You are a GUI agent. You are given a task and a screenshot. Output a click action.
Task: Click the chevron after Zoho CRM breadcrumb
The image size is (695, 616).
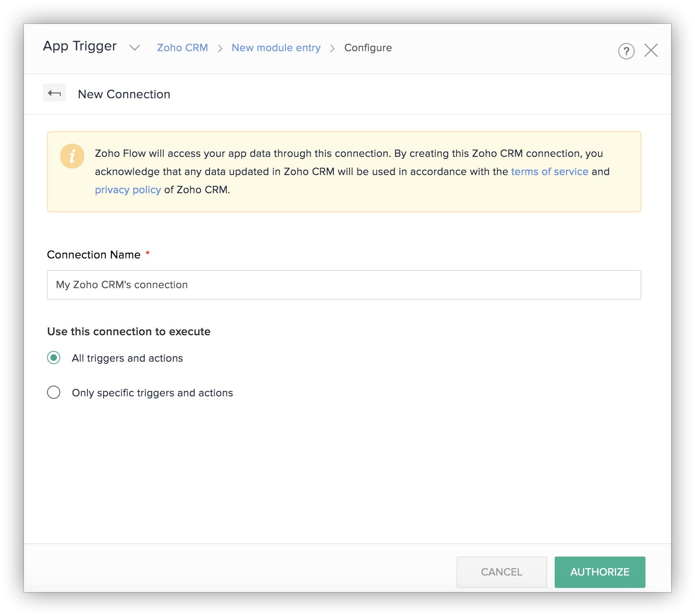[220, 49]
